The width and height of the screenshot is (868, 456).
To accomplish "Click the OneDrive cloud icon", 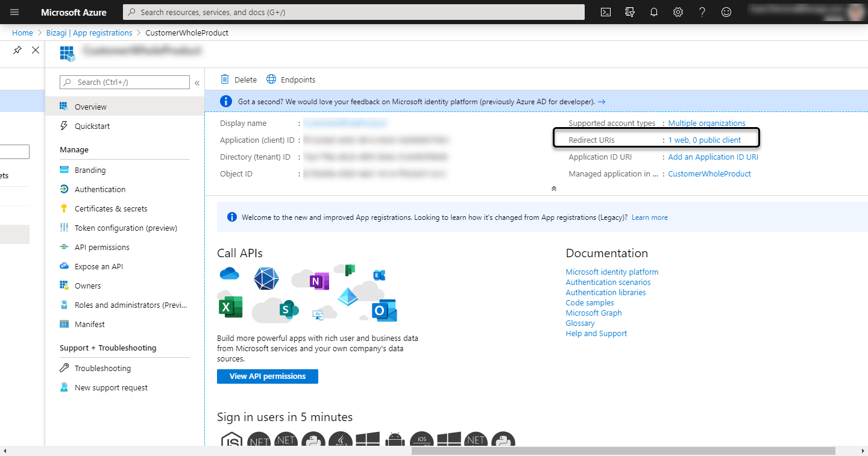I will (230, 274).
